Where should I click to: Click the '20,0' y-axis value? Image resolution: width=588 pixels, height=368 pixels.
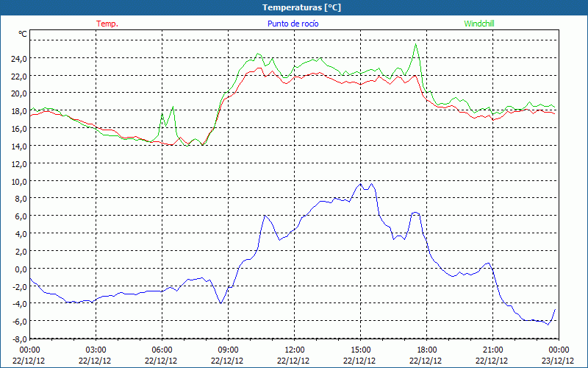19,93
